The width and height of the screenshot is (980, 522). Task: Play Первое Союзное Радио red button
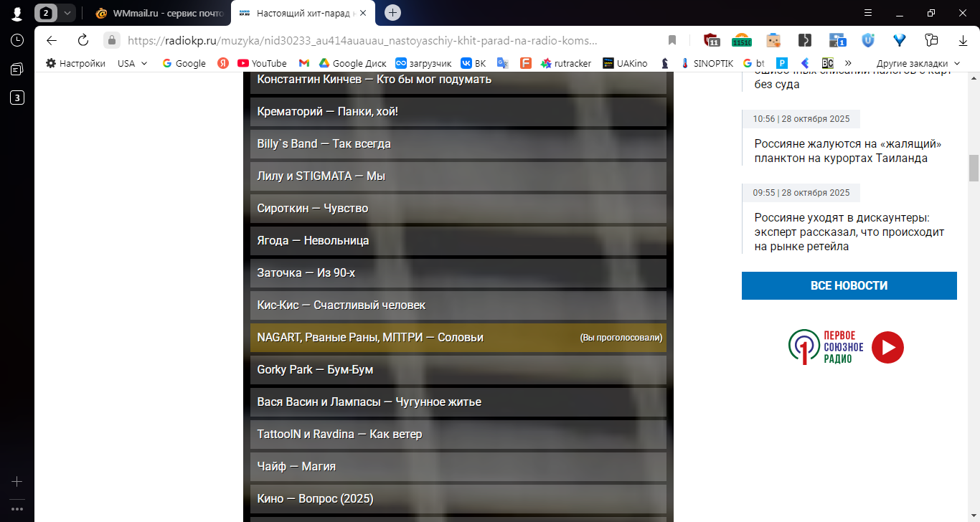pos(887,348)
